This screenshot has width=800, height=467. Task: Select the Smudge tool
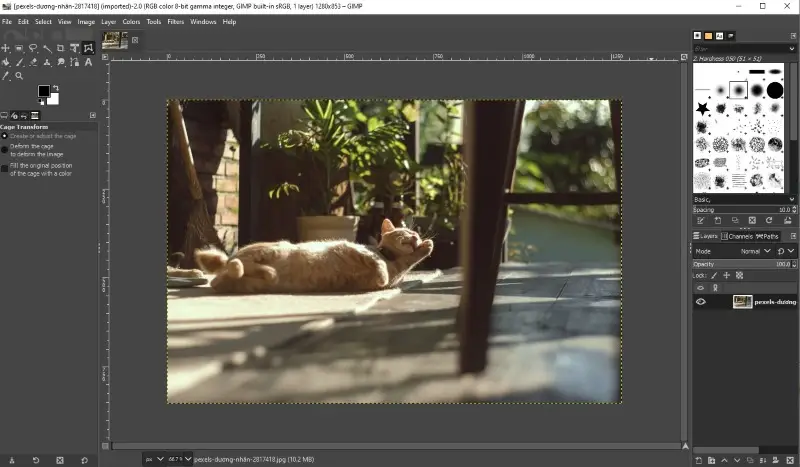coord(61,62)
